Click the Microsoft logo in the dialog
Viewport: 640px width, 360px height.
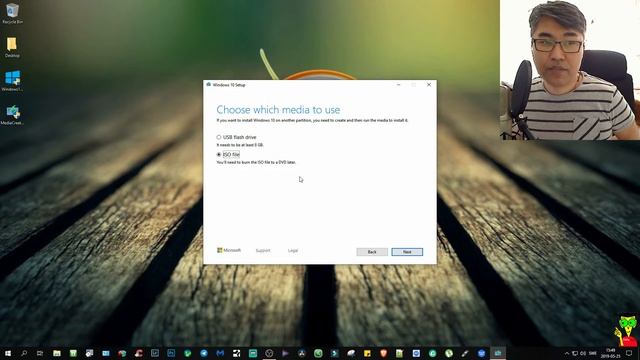click(229, 250)
